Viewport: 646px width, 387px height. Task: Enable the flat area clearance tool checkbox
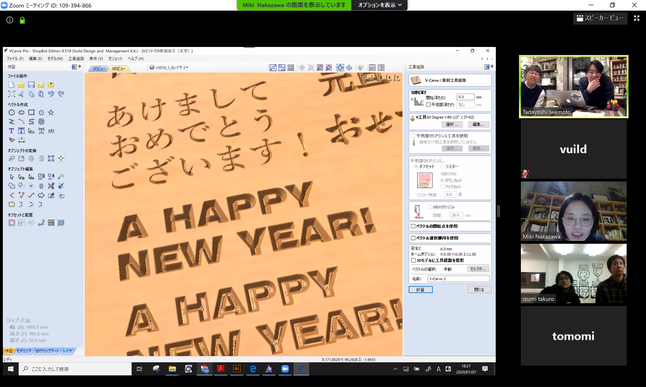coord(413,136)
